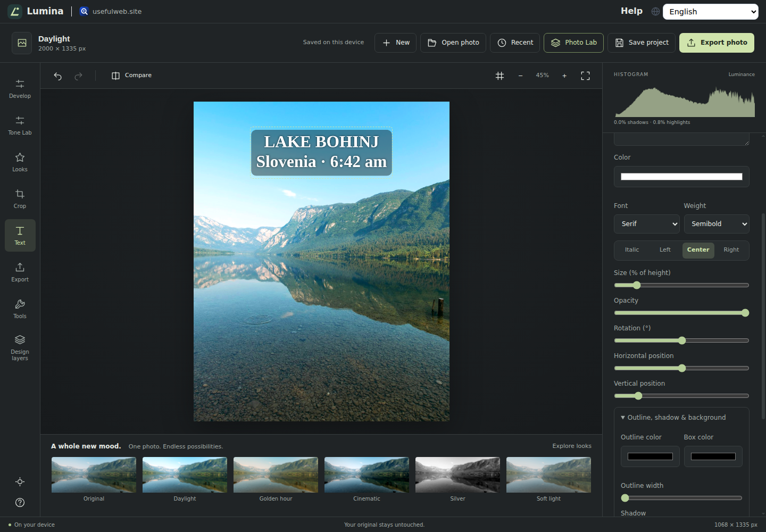Screen dimensions: 766x532
Task: Open the Font dropdown set to Serif
Action: pyautogui.click(x=647, y=224)
